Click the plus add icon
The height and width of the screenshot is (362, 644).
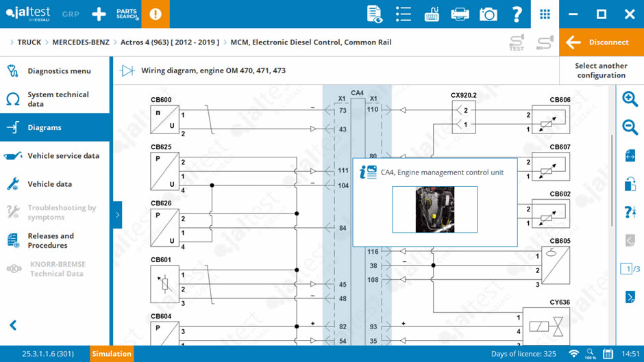tap(99, 14)
